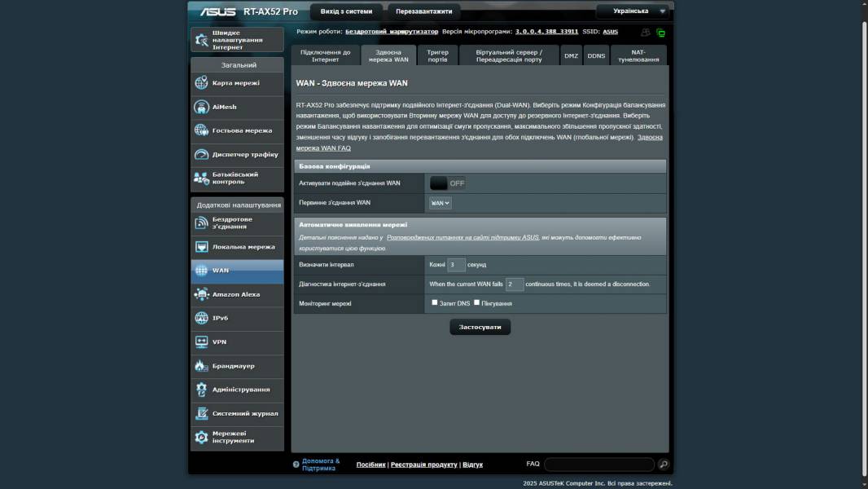Click the Гостьова мережа globe icon
868x489 pixels.
(201, 130)
